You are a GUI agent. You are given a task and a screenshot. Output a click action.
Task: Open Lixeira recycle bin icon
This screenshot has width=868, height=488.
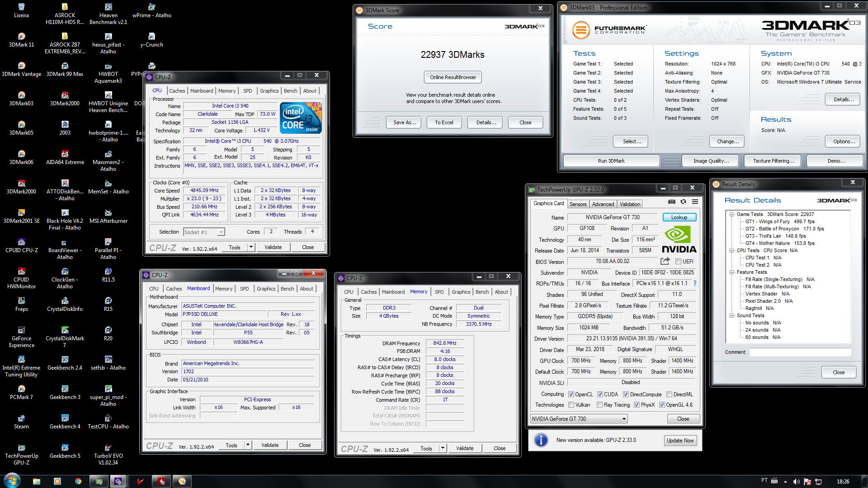point(21,11)
